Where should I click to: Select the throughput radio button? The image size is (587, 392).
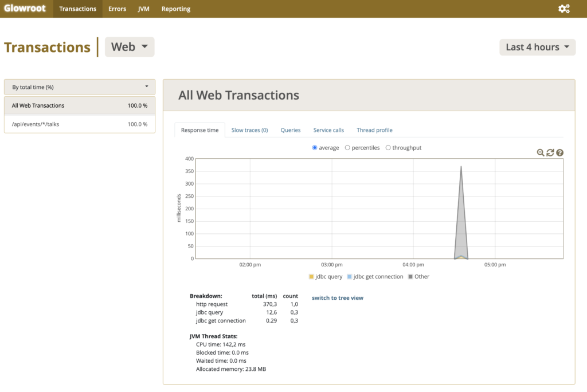click(388, 148)
